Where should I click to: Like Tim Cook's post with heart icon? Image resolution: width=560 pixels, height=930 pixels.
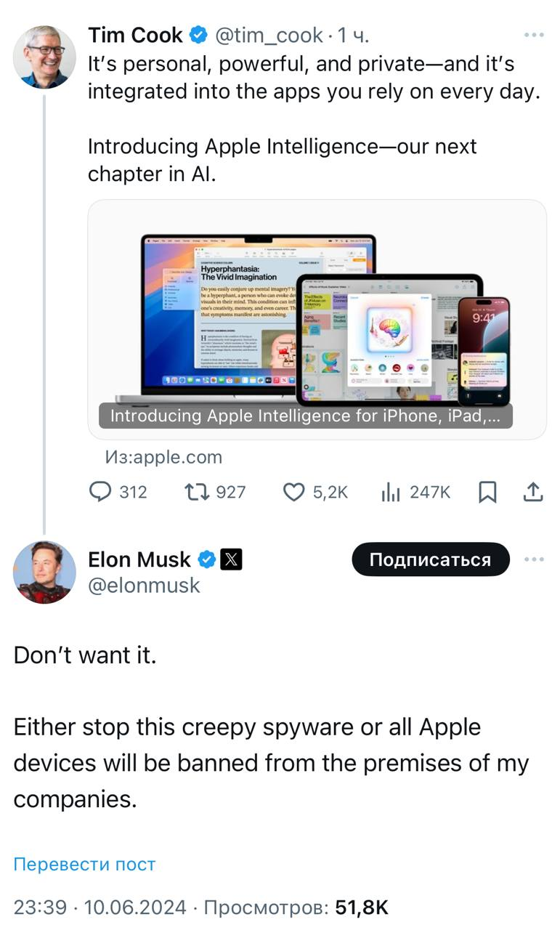pos(293,492)
